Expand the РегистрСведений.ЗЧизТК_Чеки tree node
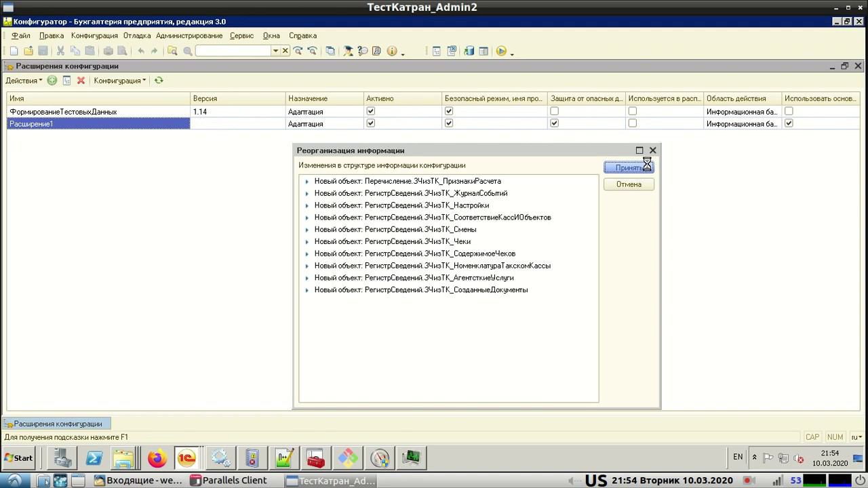The width and height of the screenshot is (868, 488). 307,242
